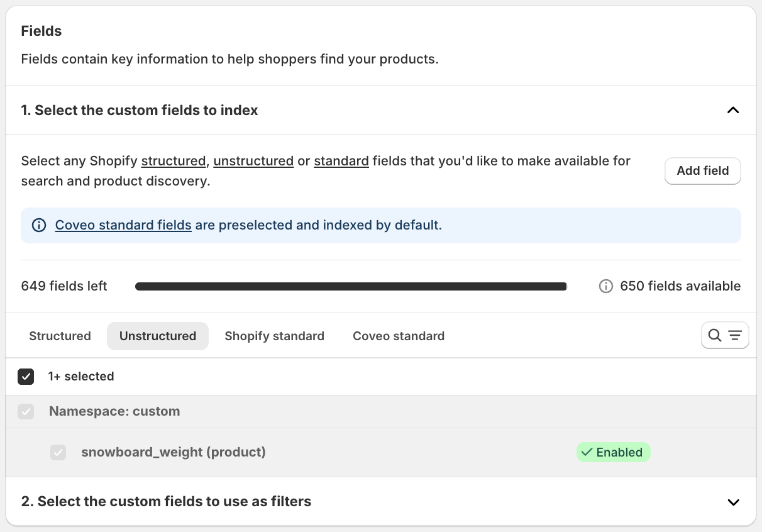This screenshot has height=532, width=762.
Task: Click the underlined structured link
Action: click(174, 161)
